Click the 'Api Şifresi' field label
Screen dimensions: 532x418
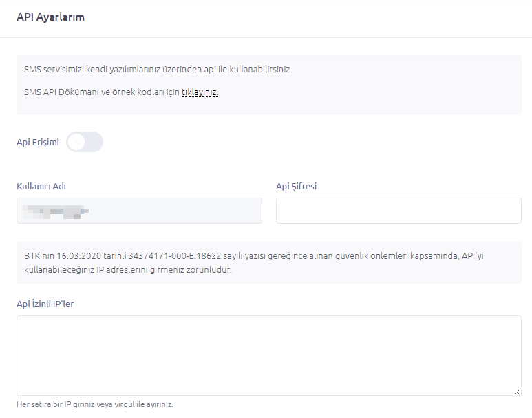pos(296,186)
